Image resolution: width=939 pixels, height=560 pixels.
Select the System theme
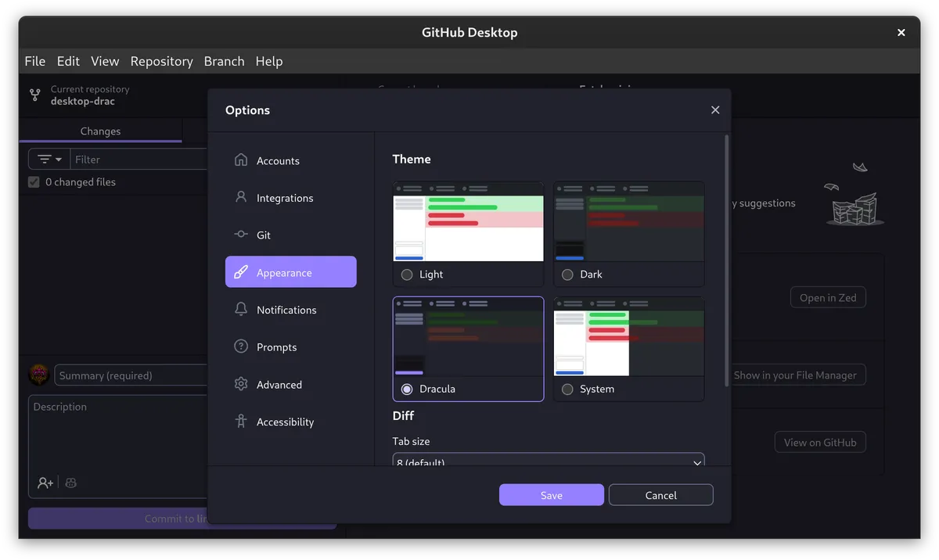pyautogui.click(x=567, y=389)
